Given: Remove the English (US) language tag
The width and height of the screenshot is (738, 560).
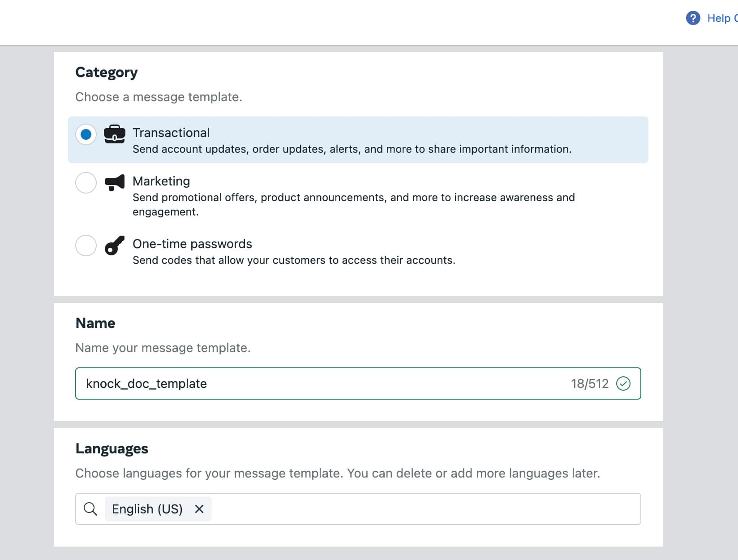Looking at the screenshot, I should [x=199, y=509].
